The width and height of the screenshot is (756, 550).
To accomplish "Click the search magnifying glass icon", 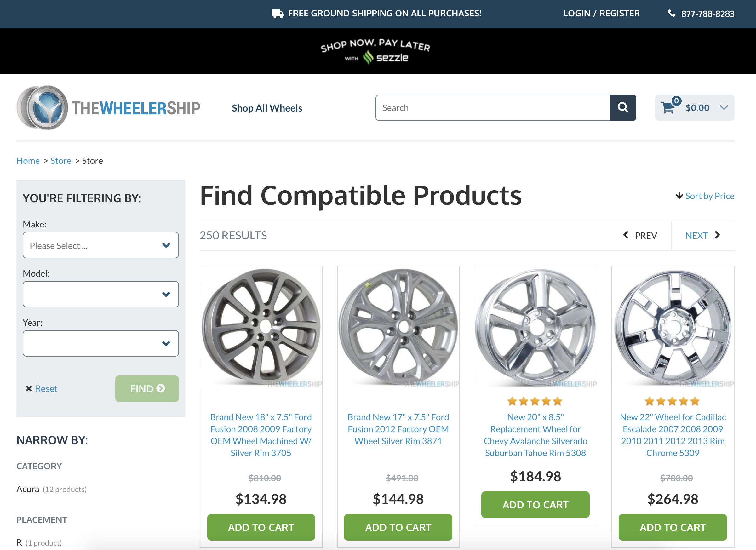I will click(623, 107).
